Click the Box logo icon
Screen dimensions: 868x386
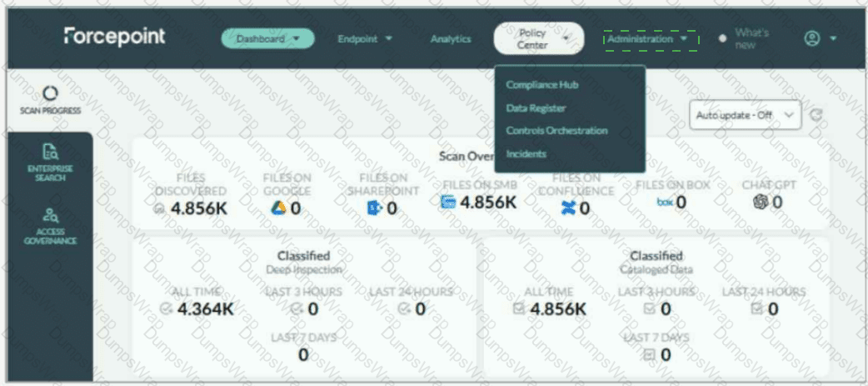click(x=664, y=202)
